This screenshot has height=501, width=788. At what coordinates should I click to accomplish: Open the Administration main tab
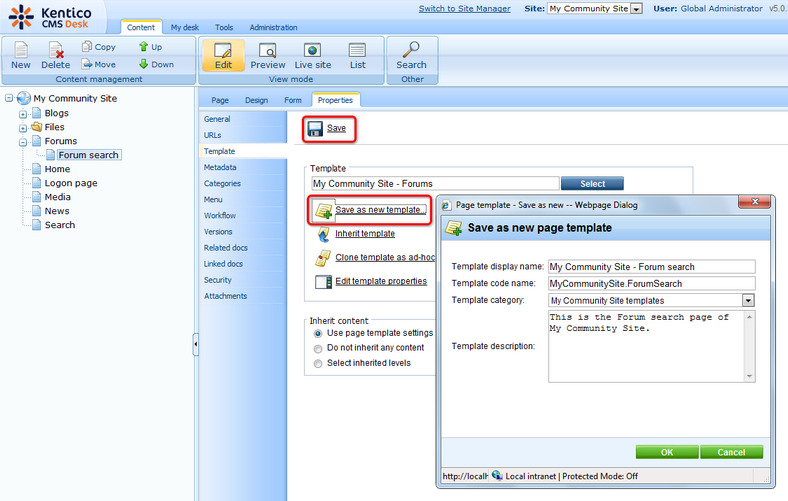(273, 27)
